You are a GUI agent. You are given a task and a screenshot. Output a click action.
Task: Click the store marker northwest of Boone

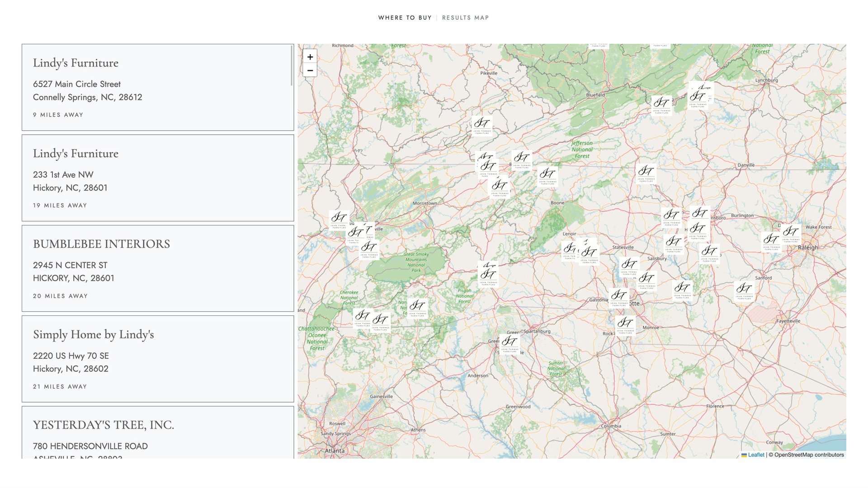(547, 177)
